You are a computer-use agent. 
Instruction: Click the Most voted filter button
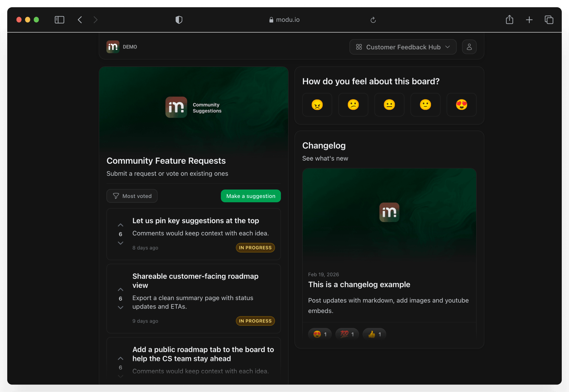click(132, 196)
